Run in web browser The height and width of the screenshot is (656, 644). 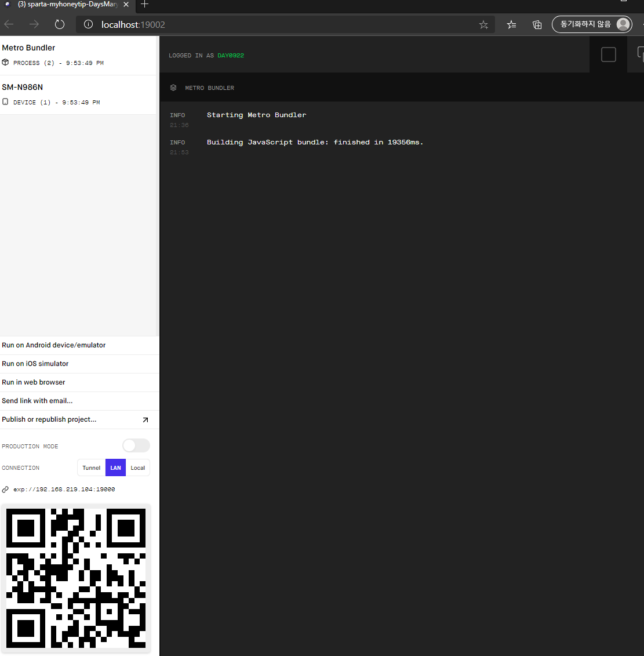pyautogui.click(x=79, y=382)
